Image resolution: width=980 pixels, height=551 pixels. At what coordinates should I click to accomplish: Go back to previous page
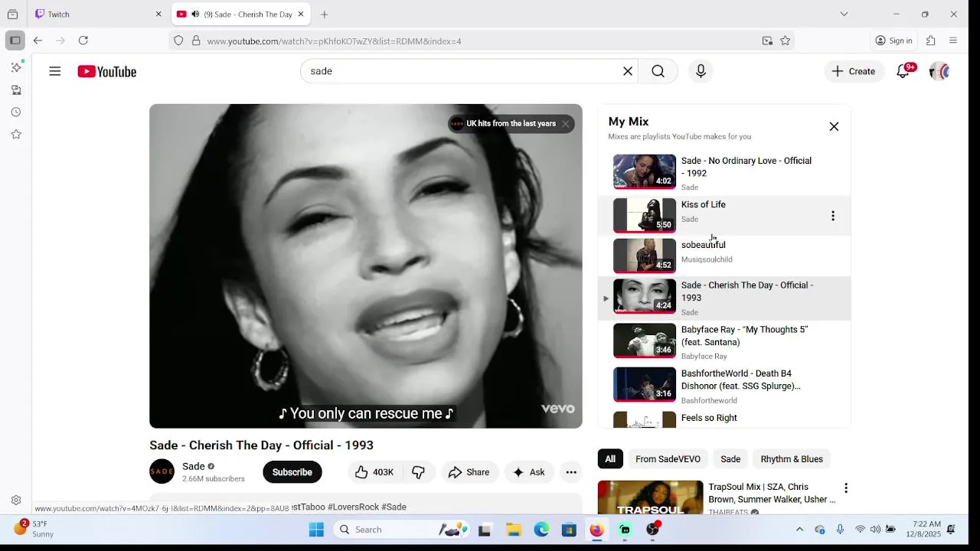point(38,41)
